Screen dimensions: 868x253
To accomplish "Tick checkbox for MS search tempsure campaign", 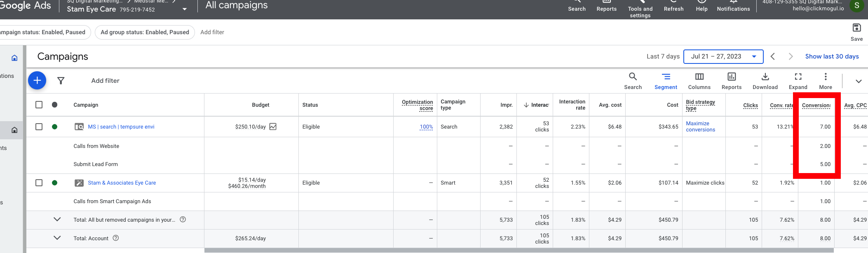I will 39,126.
